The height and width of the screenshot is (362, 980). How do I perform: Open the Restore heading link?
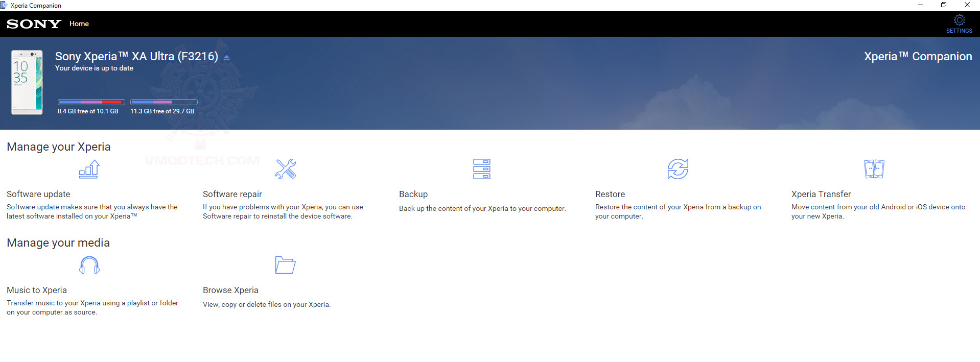pos(610,194)
